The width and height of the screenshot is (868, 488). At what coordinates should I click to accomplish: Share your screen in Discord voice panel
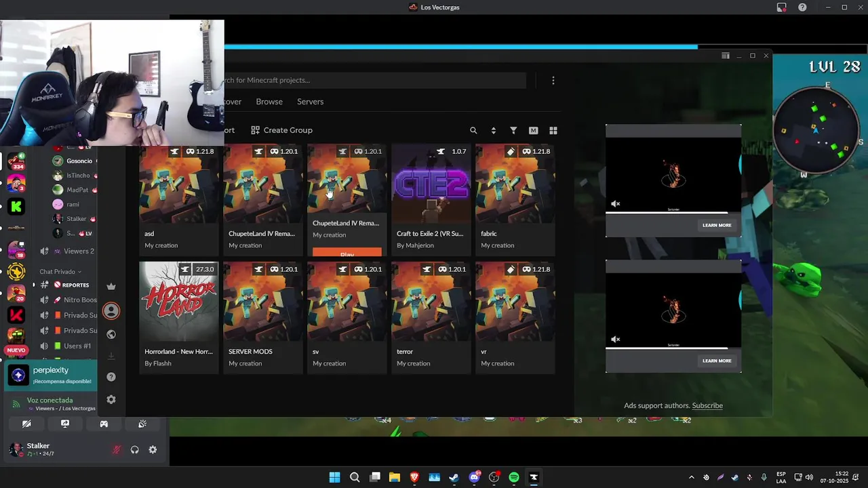coord(65,424)
